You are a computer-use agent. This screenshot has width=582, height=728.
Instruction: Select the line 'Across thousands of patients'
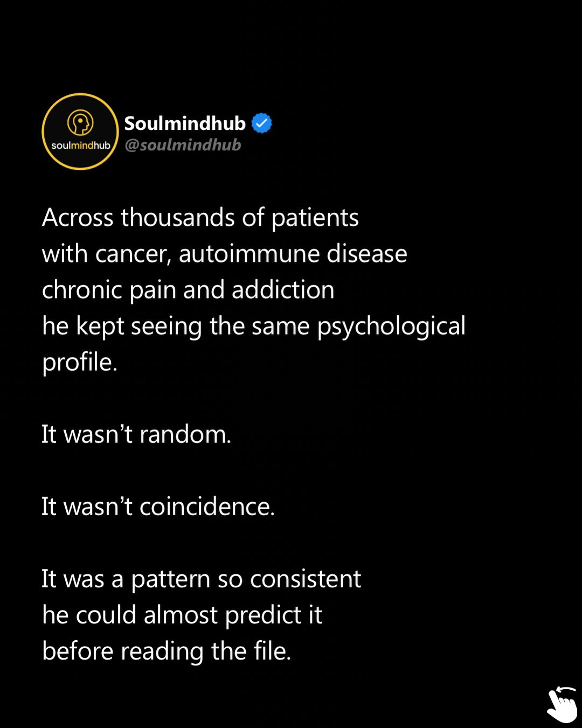point(200,218)
